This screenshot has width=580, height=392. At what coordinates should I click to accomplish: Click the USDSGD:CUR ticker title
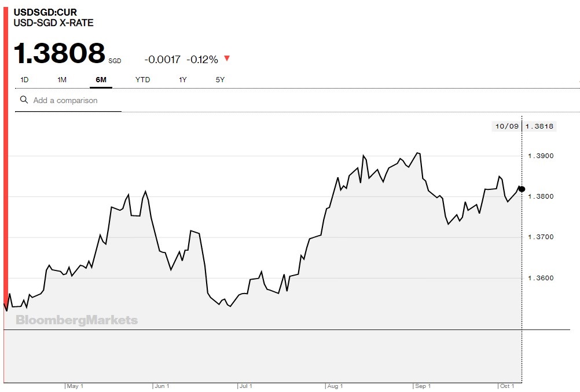pos(45,12)
